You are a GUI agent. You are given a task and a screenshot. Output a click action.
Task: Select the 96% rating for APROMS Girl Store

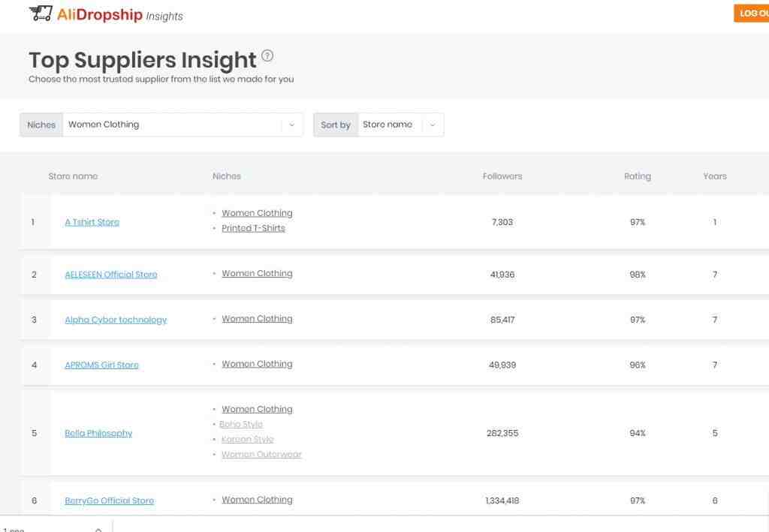click(638, 365)
